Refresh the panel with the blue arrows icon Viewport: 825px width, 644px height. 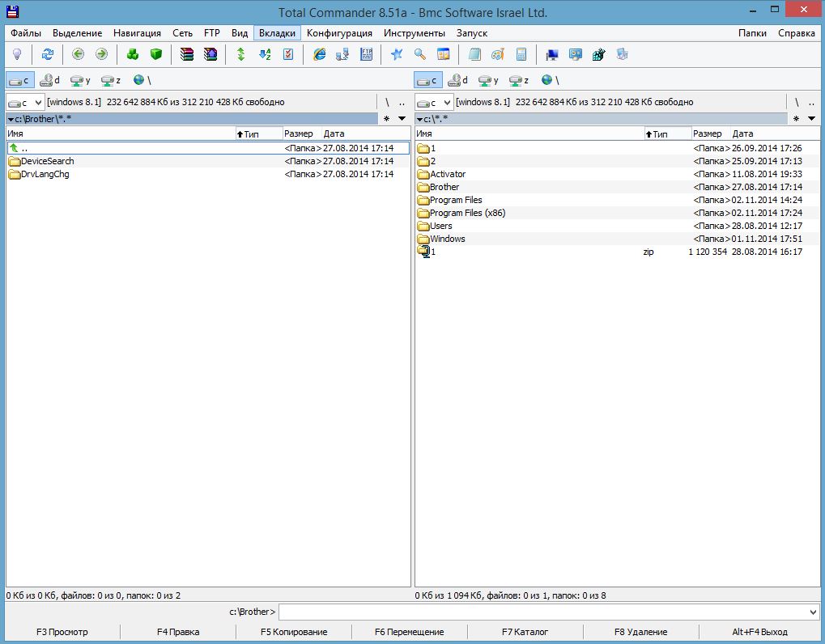click(x=47, y=54)
